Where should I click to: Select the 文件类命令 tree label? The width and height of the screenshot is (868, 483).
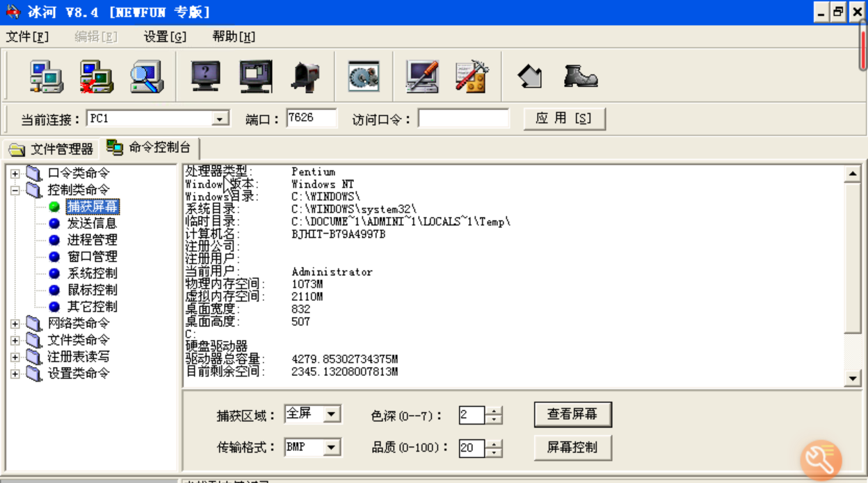(x=79, y=340)
